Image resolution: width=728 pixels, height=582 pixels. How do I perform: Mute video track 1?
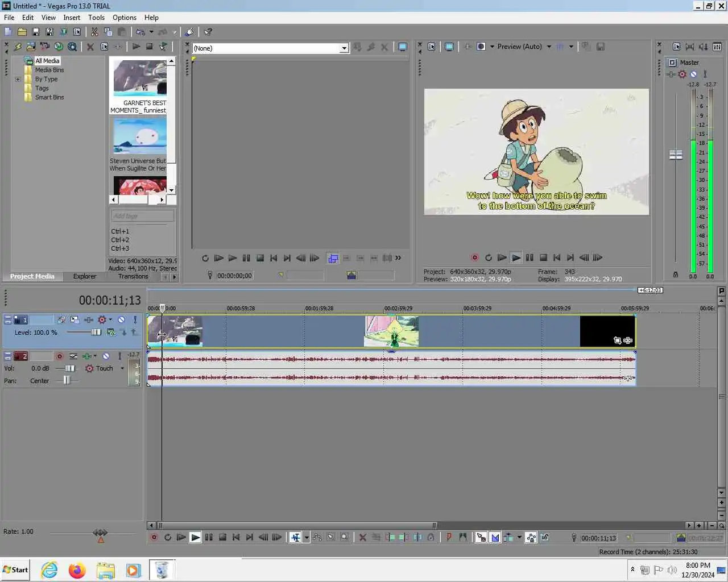coord(121,320)
